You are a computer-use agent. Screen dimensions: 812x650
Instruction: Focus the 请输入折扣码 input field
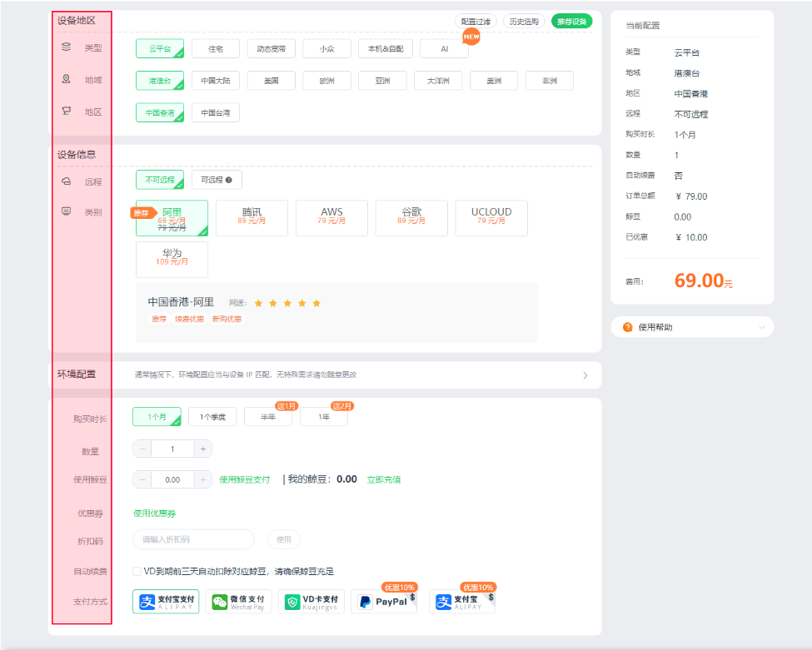pyautogui.click(x=194, y=539)
